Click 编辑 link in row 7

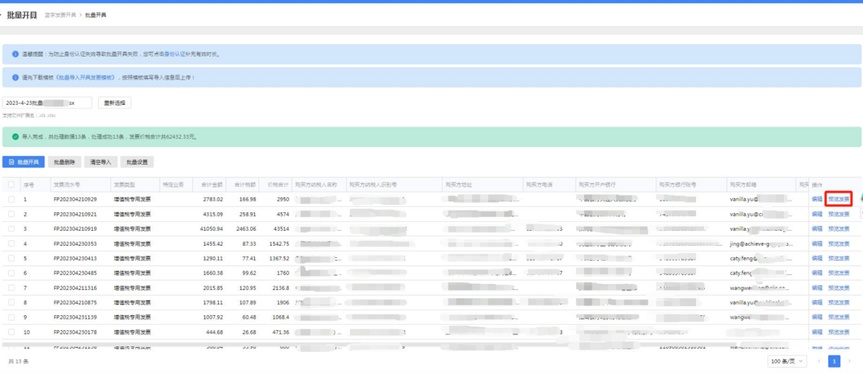click(x=817, y=288)
